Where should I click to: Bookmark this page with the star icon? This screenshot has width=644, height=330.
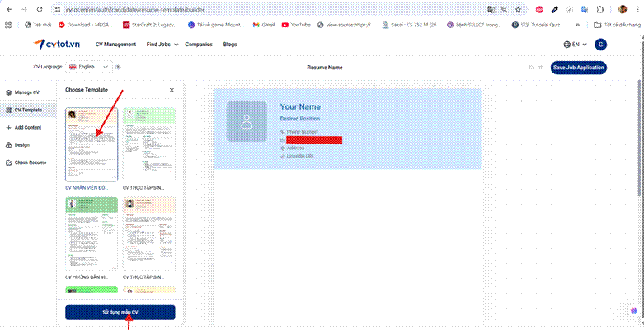click(518, 9)
